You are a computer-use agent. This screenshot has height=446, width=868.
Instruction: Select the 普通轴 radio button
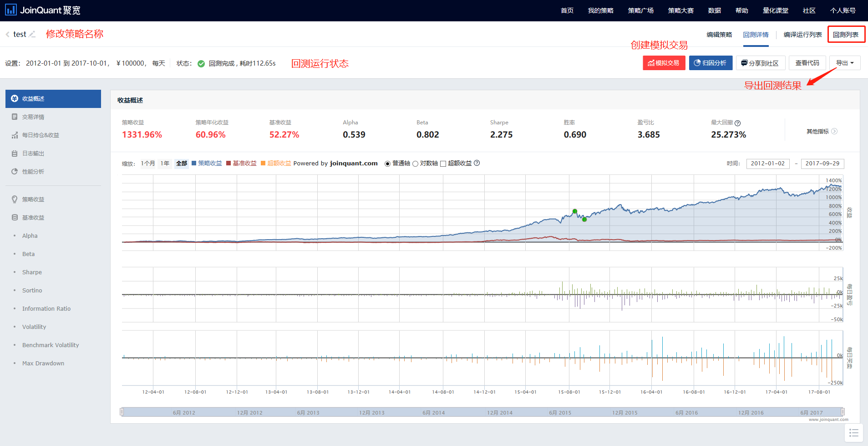pyautogui.click(x=387, y=164)
